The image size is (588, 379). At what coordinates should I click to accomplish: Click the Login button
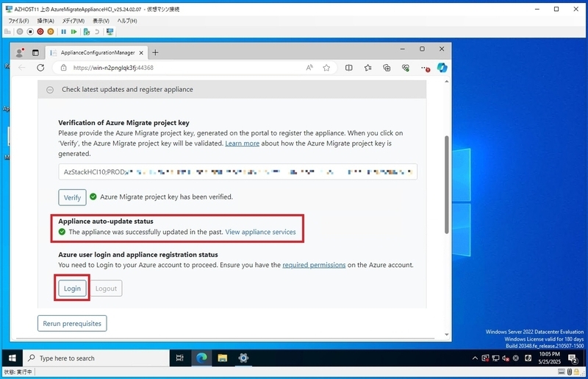pos(72,288)
